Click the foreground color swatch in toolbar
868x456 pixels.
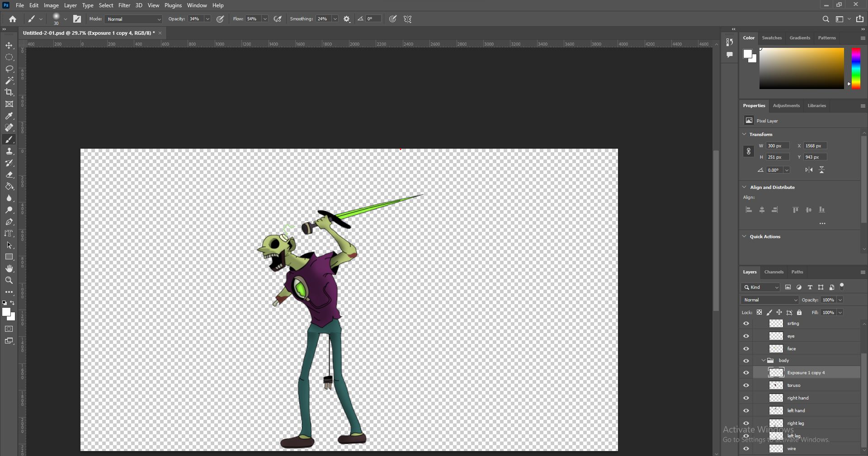(x=6, y=312)
